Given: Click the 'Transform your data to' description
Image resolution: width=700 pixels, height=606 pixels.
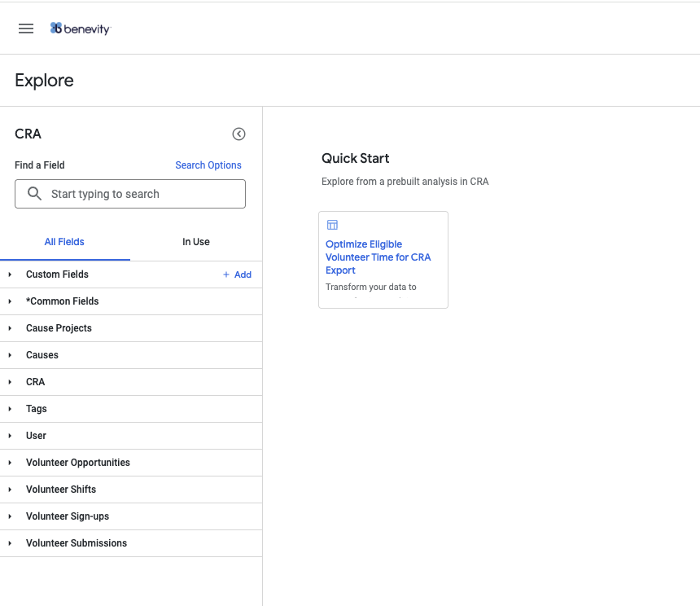Looking at the screenshot, I should (370, 287).
